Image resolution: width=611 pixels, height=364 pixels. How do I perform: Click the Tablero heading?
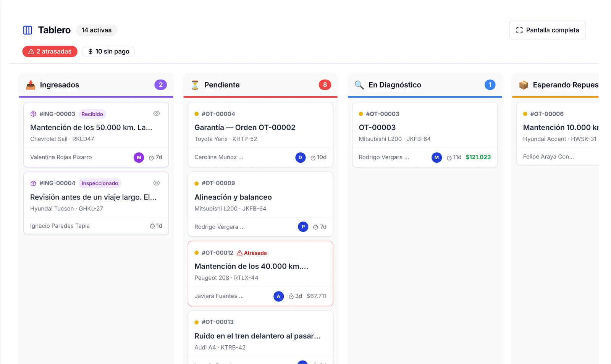point(54,30)
